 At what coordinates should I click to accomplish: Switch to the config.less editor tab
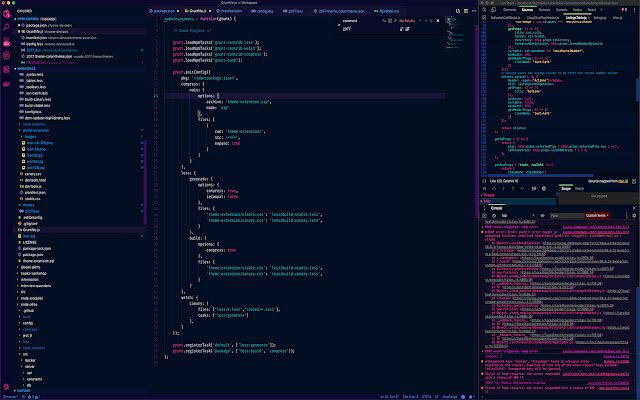click(264, 11)
